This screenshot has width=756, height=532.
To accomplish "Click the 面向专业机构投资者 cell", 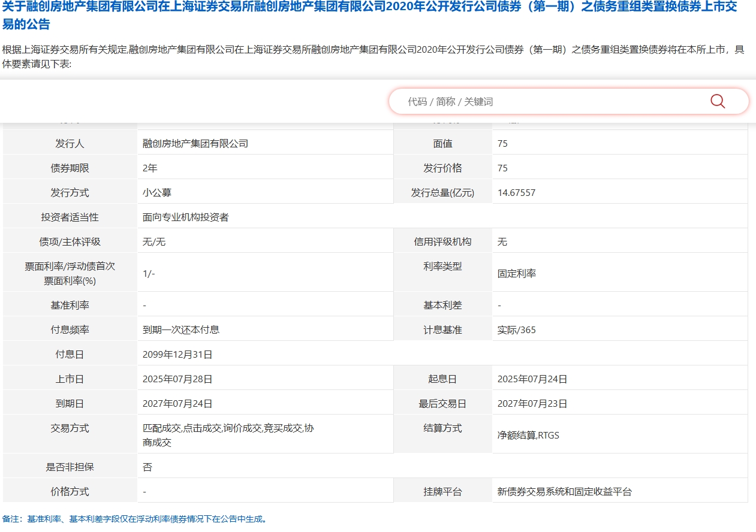I will pos(185,217).
